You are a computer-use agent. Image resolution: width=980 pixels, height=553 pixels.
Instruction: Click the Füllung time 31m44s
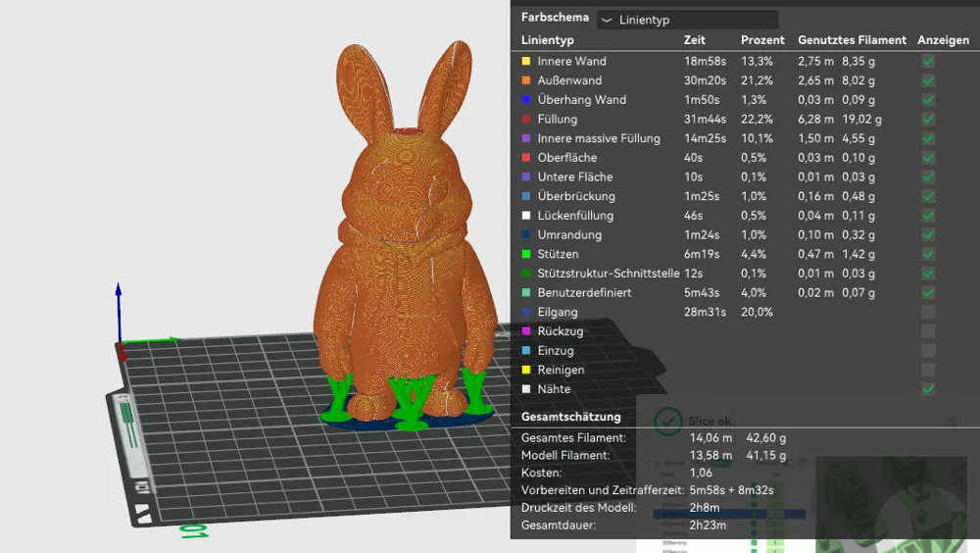tap(705, 119)
